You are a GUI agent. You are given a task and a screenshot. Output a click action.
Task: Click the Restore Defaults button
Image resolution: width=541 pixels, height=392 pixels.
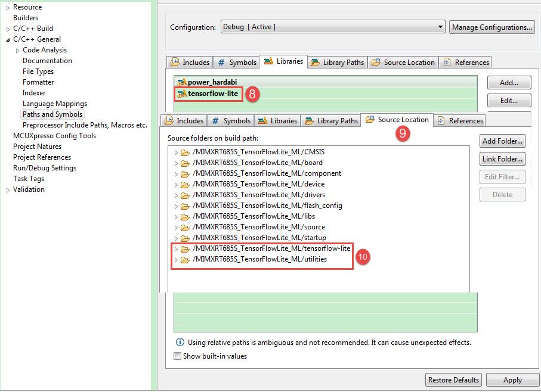tap(453, 380)
